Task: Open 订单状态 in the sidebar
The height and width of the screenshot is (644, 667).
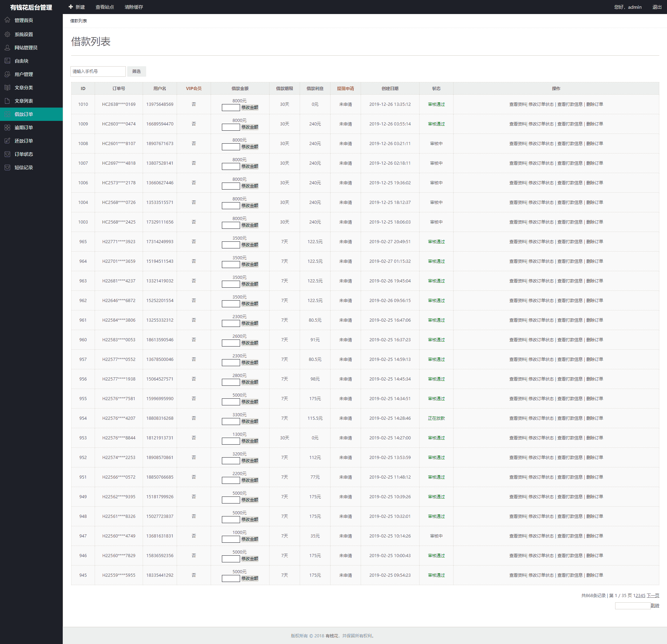Action: coord(23,154)
